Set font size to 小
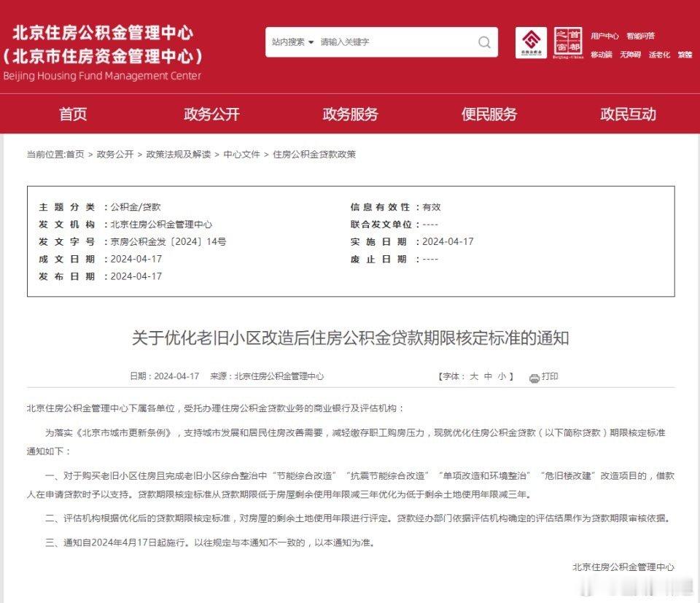The width and height of the screenshot is (700, 603). pyautogui.click(x=502, y=376)
